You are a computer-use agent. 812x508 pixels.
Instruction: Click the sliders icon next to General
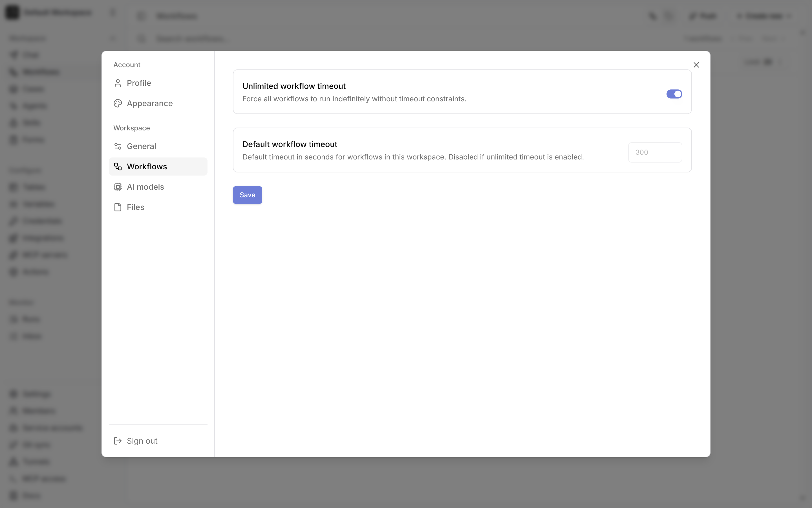pyautogui.click(x=118, y=146)
